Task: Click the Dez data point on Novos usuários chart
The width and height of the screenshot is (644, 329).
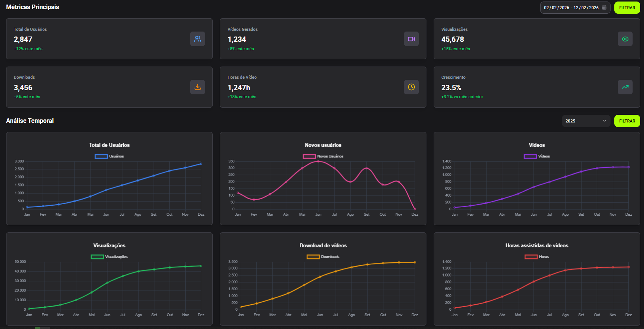Action: (x=415, y=209)
